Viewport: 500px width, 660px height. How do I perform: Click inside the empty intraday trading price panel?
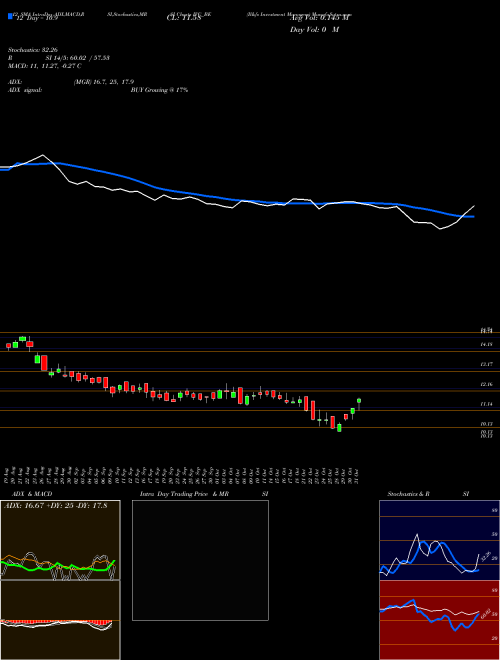click(200, 560)
